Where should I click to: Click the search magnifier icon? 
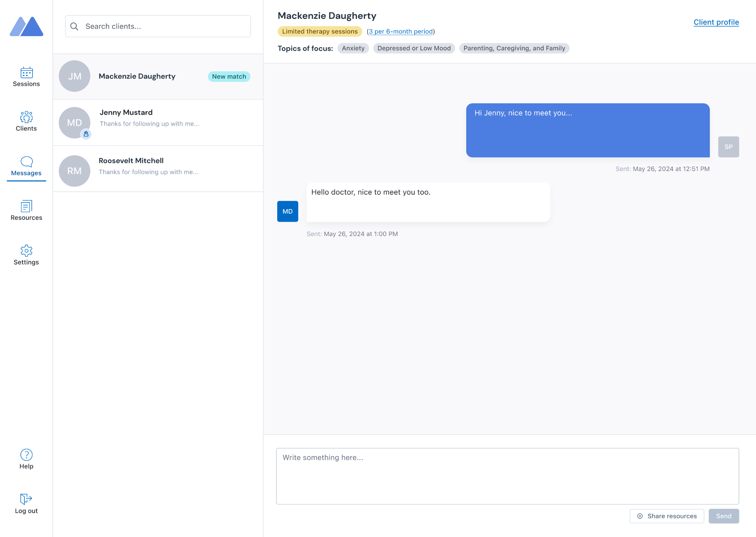coord(74,27)
